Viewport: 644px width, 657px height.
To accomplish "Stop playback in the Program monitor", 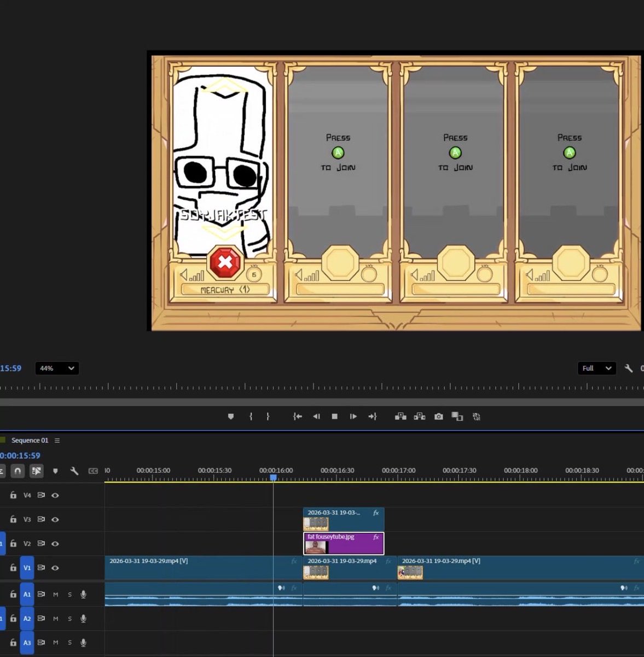I will pos(335,417).
